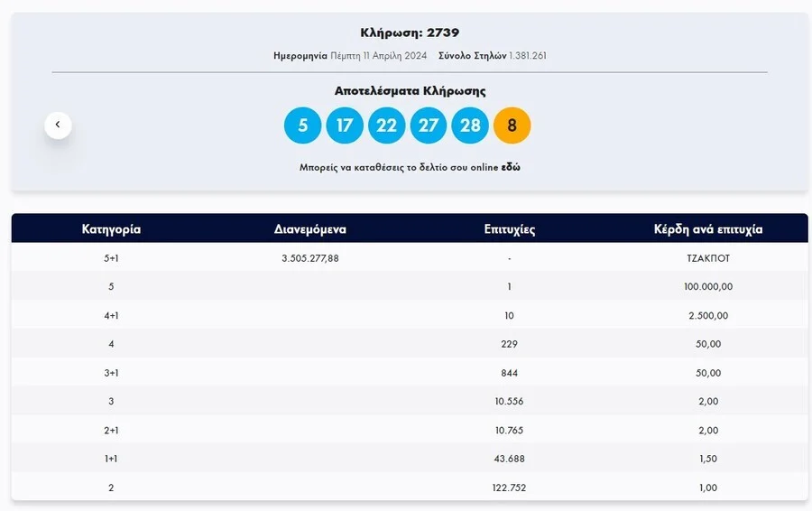Click the '4+1' category row label
812x511 pixels.
[111, 315]
